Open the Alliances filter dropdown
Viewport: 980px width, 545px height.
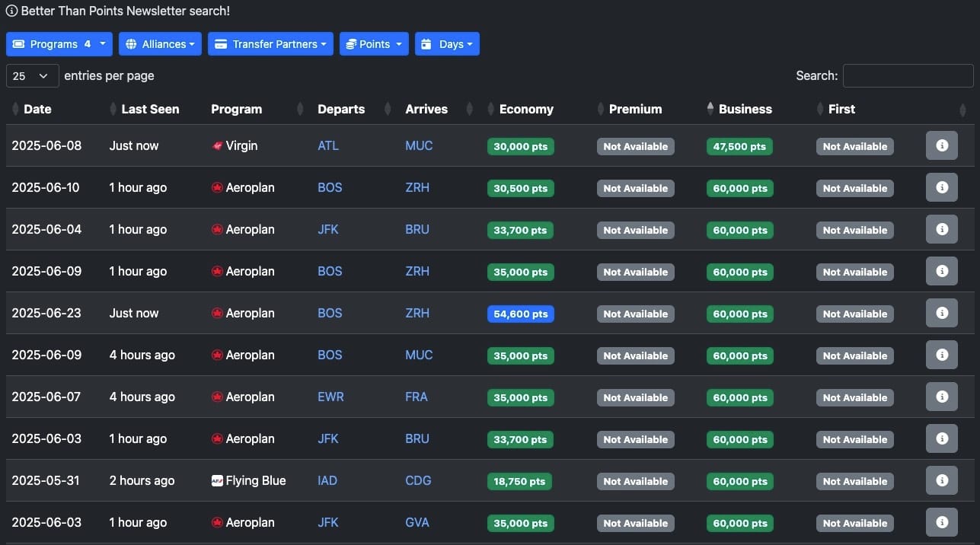[x=160, y=44]
